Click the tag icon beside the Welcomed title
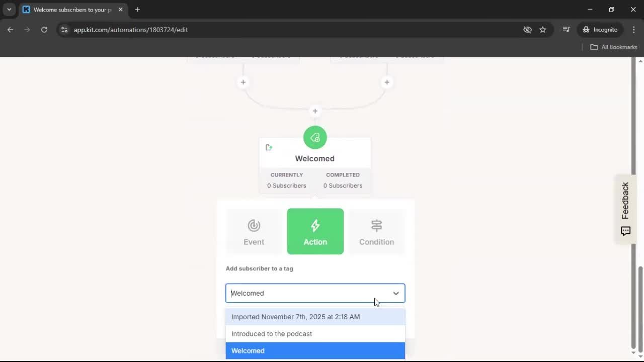Image resolution: width=644 pixels, height=362 pixels. tap(269, 147)
